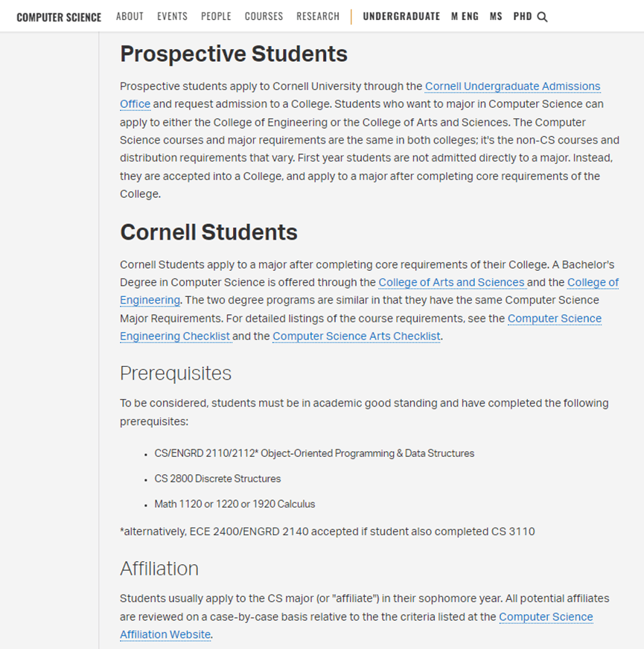The image size is (644, 649).
Task: Open Computer Science Arts Checklist link
Action: (x=356, y=336)
